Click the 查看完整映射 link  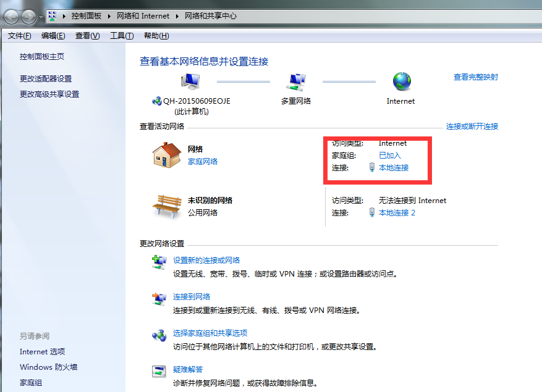(475, 77)
